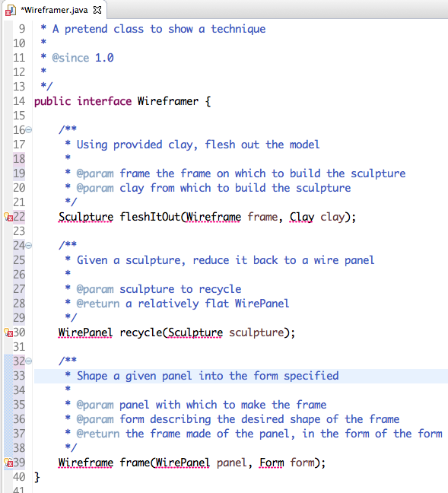The image size is (448, 493).
Task: Open quick fix marker on line 22
Action: tap(8, 217)
